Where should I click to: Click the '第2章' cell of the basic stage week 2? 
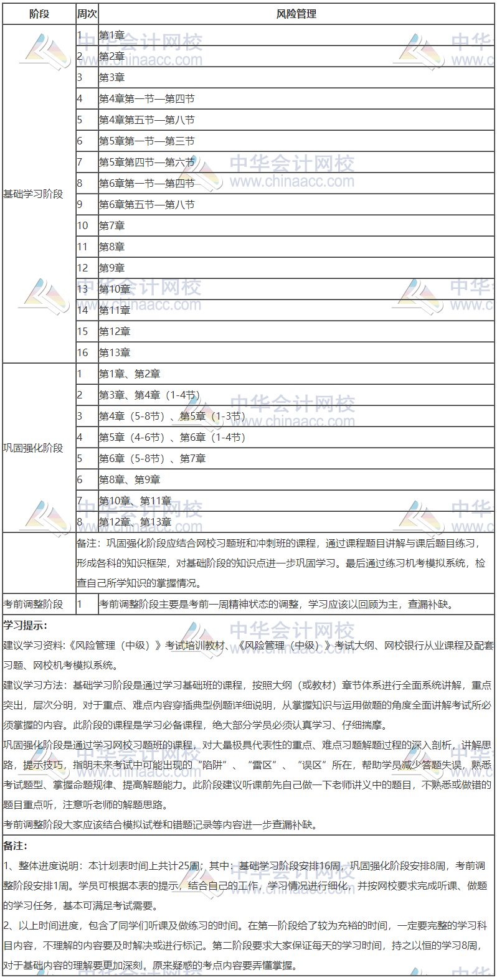(296, 57)
